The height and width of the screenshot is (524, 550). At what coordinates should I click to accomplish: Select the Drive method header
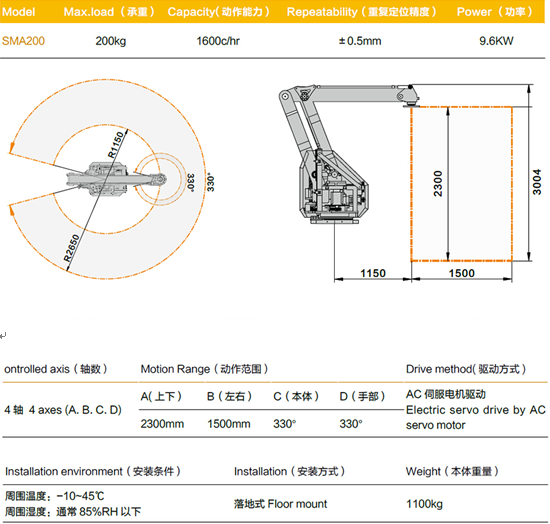[x=466, y=369]
